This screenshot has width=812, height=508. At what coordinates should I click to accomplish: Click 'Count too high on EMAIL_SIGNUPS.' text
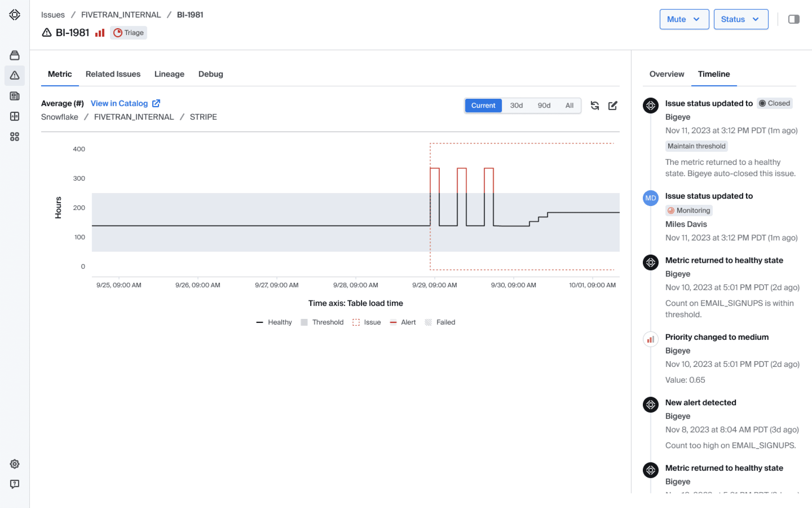coord(730,446)
